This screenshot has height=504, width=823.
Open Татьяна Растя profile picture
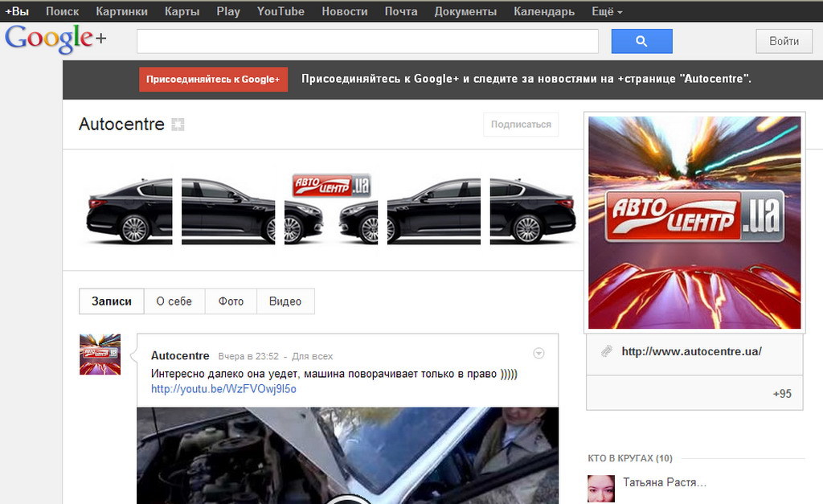pos(600,488)
